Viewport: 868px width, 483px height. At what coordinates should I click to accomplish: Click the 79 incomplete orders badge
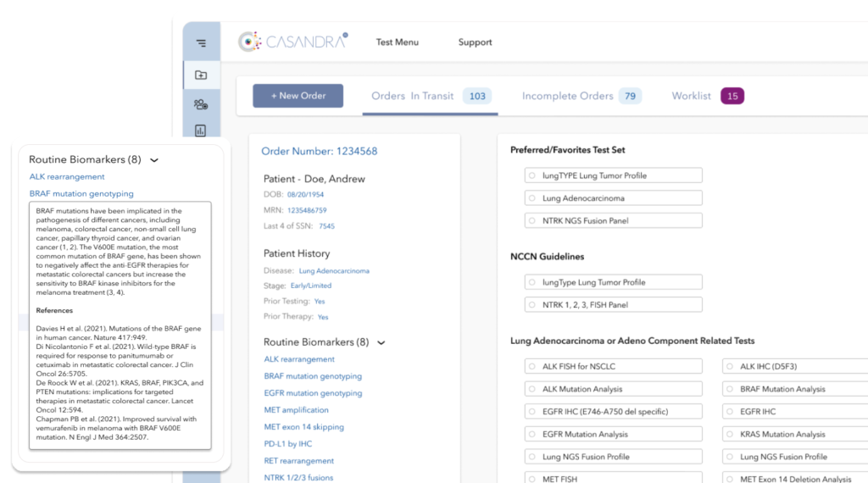pyautogui.click(x=630, y=97)
